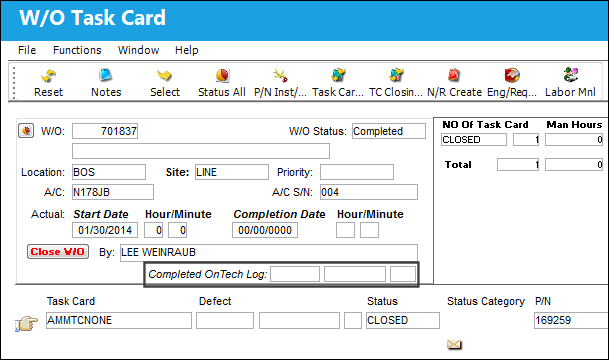
Task: Open the Task Car... toolbar icon
Action: (x=338, y=75)
